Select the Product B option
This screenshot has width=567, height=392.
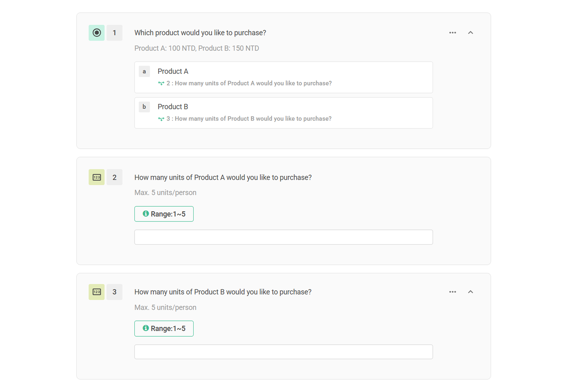click(x=173, y=107)
